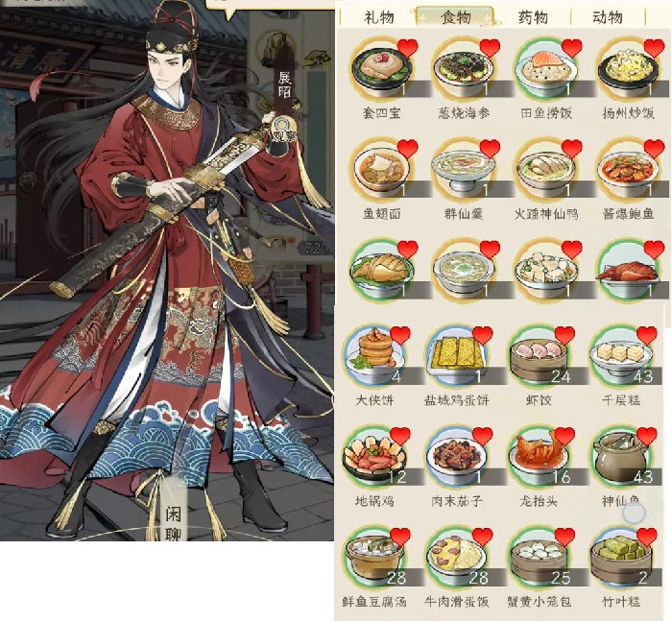Viewport: 672px width, 622px height.
Task: Pick the 大侠饼 pancake stack icon
Action: pyautogui.click(x=374, y=356)
